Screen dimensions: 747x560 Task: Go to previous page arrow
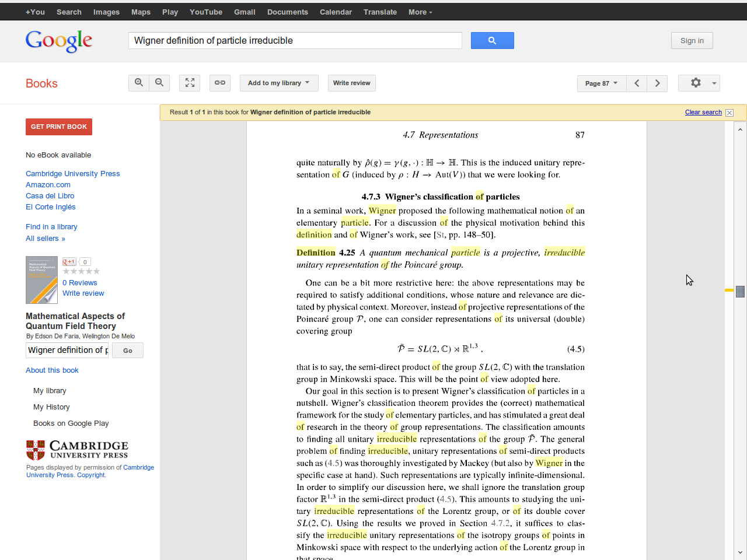coord(637,83)
